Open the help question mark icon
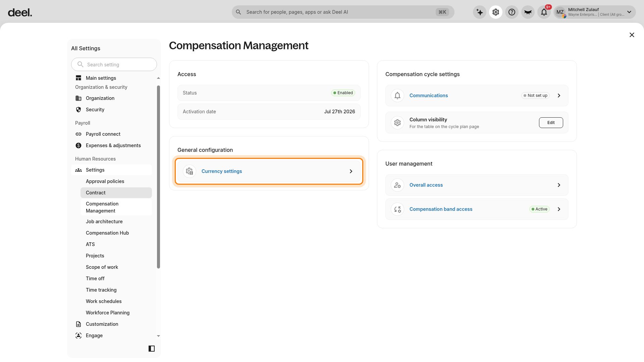This screenshot has width=644, height=362. [512, 12]
